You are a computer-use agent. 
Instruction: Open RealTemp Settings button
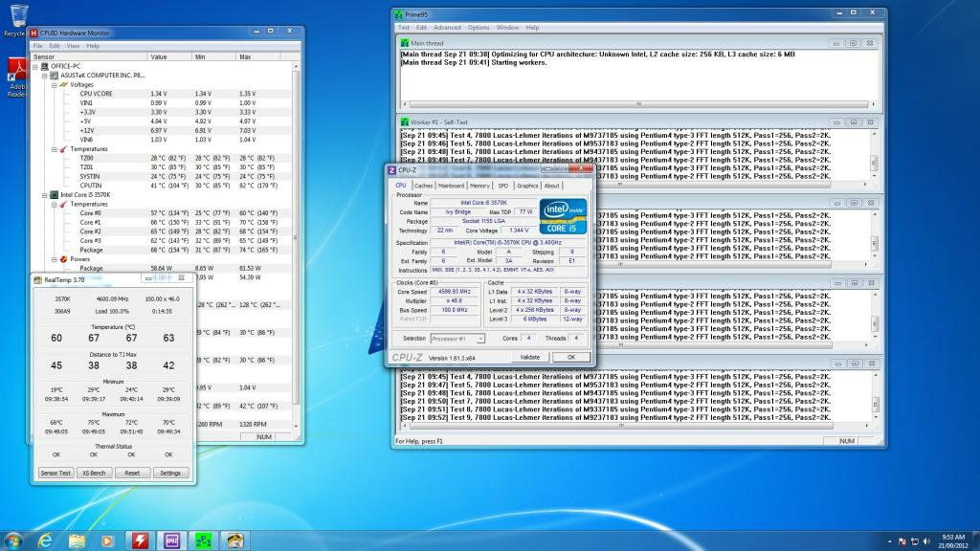point(170,473)
